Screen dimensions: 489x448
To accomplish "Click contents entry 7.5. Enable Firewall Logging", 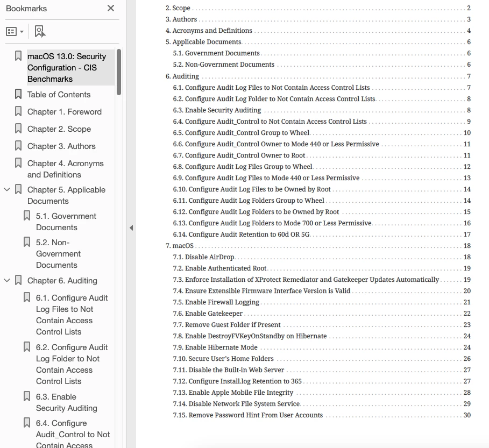I will [216, 302].
